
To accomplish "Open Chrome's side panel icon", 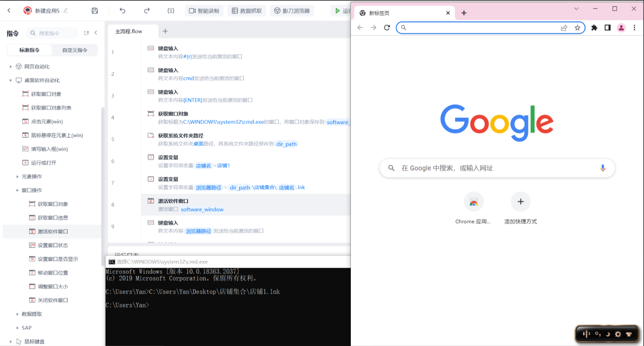I will [x=607, y=28].
